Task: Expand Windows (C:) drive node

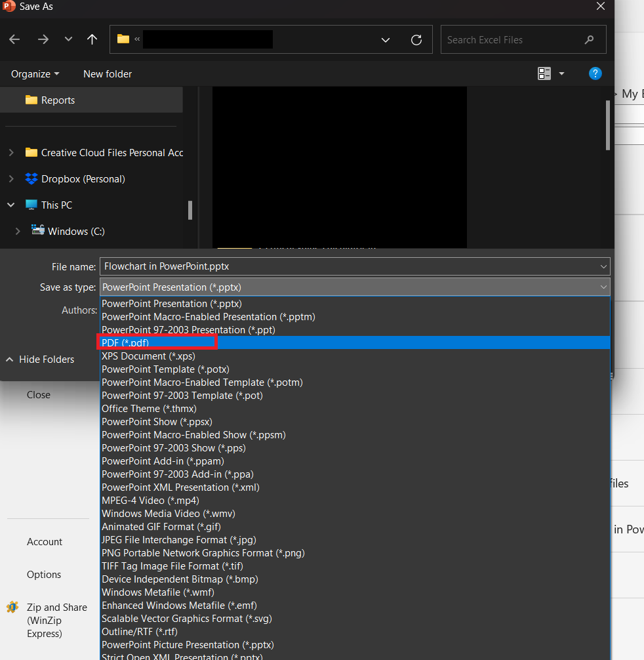Action: [18, 231]
